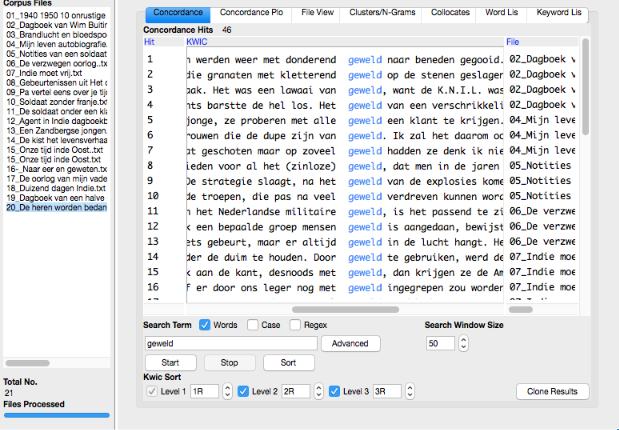Image resolution: width=619 pixels, height=430 pixels.
Task: Open the Keyword List tab
Action: (x=558, y=13)
